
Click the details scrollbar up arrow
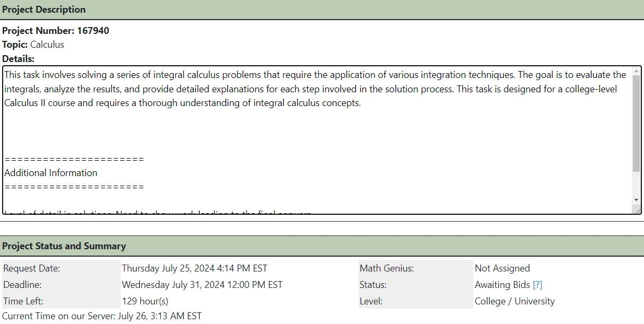(636, 71)
